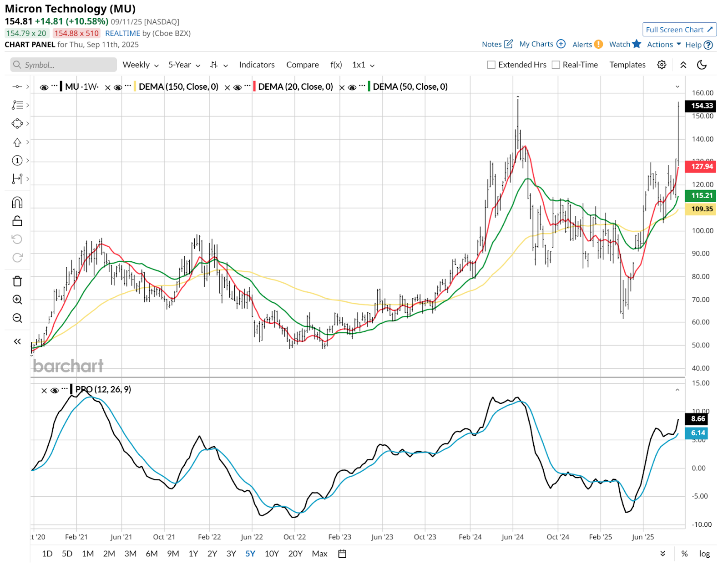The image size is (728, 570).
Task: Open the annotation lines tool in sidebar
Action: 17,105
